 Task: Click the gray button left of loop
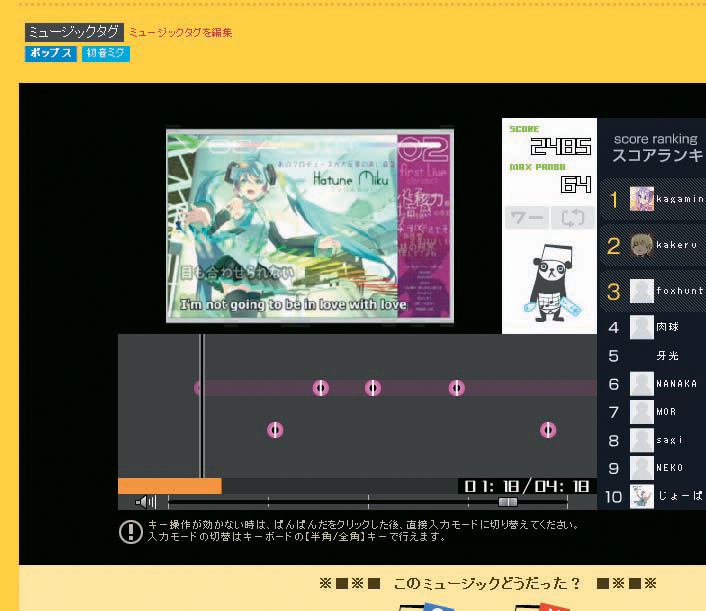click(x=527, y=218)
